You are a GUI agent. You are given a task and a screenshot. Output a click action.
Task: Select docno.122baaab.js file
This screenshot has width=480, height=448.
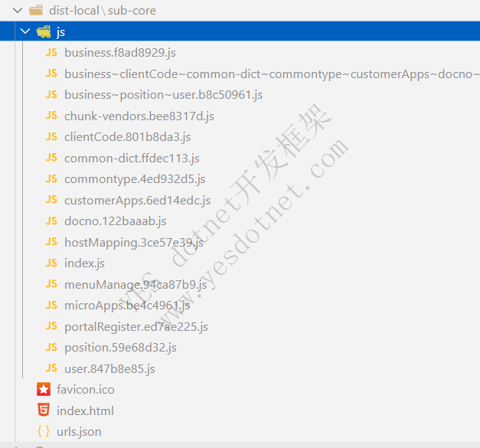click(115, 221)
